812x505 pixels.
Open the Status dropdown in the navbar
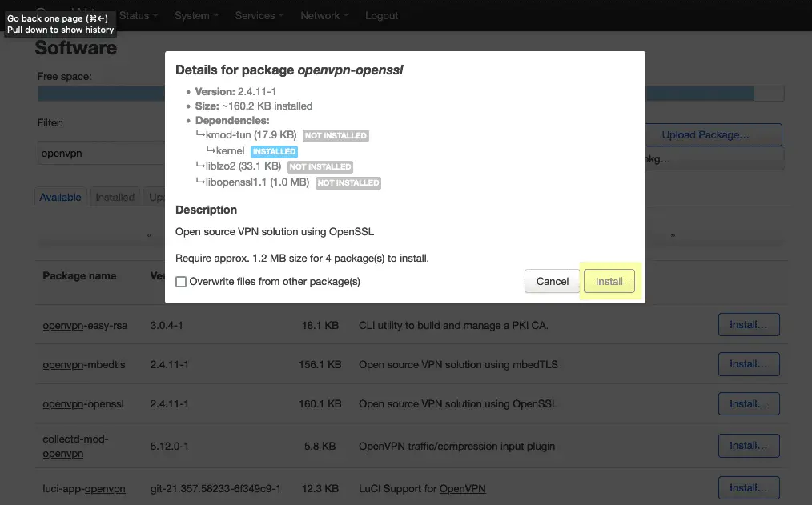(138, 15)
